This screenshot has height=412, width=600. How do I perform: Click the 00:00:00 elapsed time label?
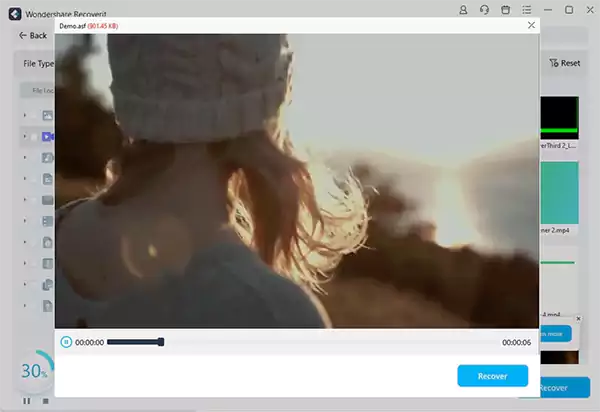pyautogui.click(x=89, y=342)
